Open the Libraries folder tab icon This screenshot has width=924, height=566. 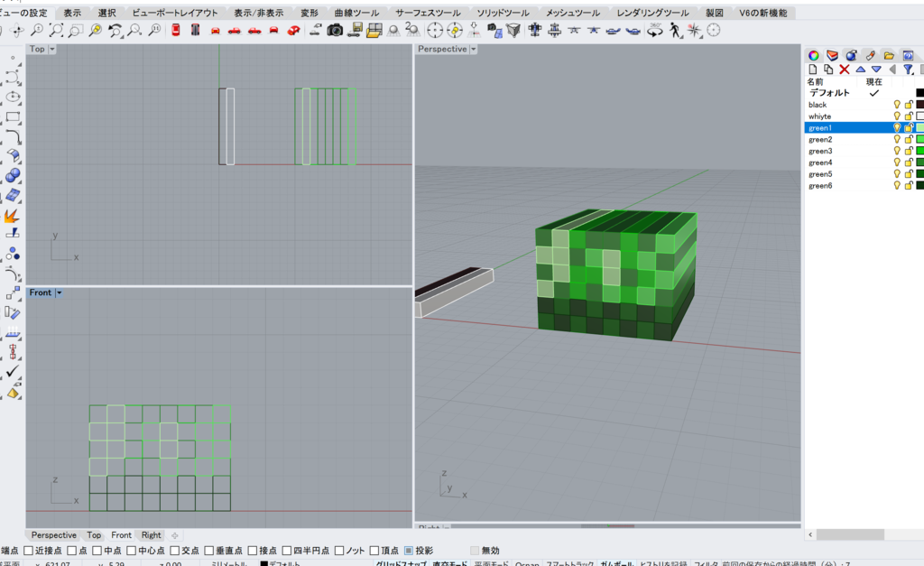pyautogui.click(x=889, y=55)
